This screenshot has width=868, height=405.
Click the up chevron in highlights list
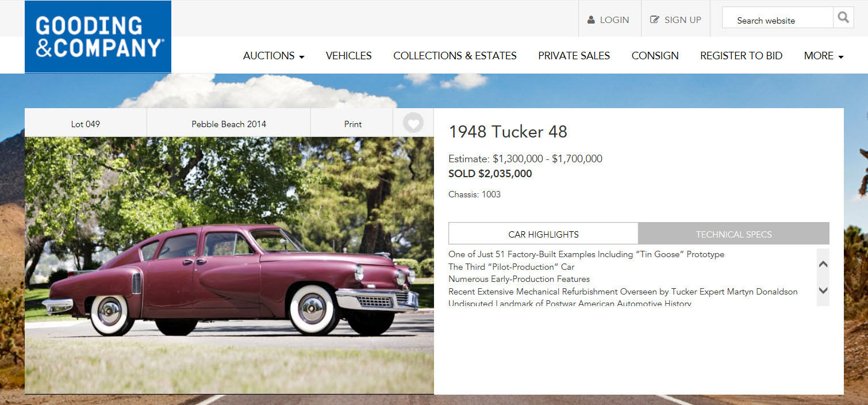point(823,264)
